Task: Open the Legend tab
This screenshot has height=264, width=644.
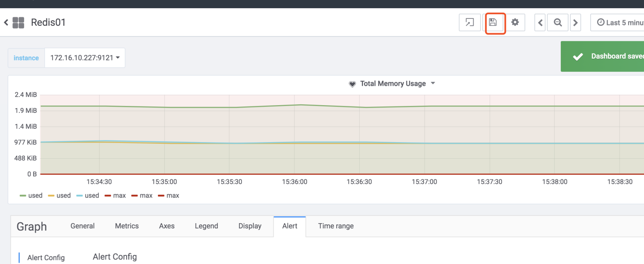Action: coord(206,226)
